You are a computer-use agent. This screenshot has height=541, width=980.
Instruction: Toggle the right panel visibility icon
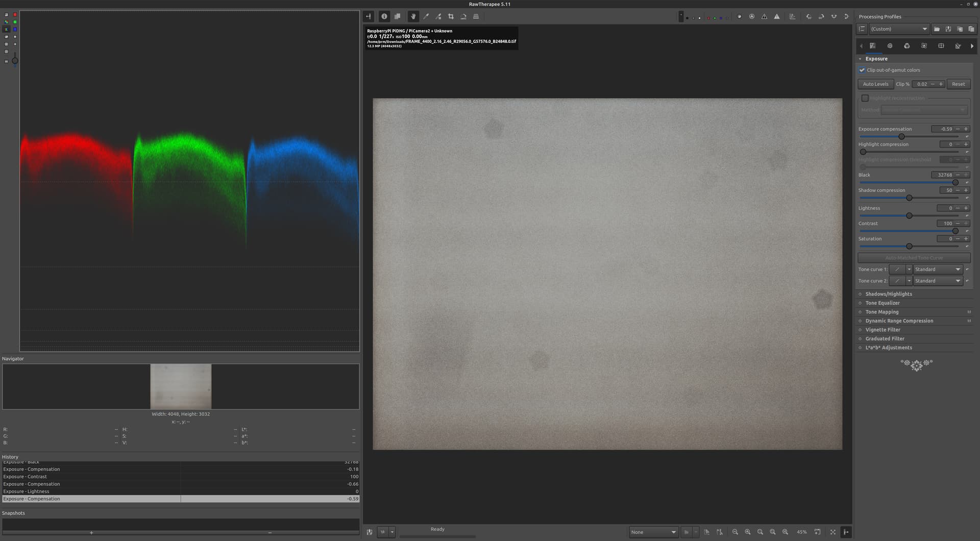pos(846,532)
